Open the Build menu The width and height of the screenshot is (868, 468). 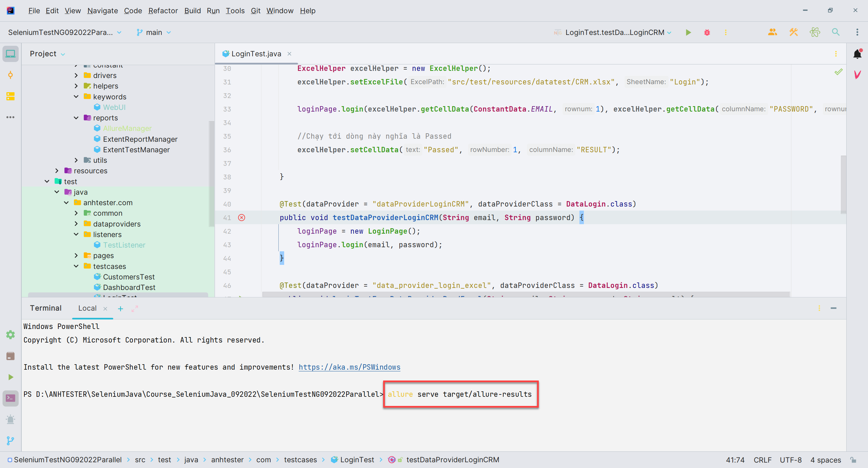click(192, 11)
